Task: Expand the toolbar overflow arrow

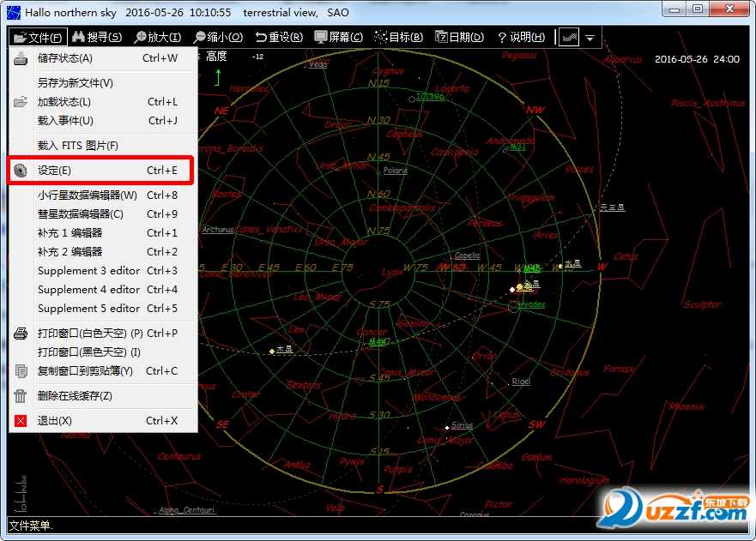Action: (590, 39)
